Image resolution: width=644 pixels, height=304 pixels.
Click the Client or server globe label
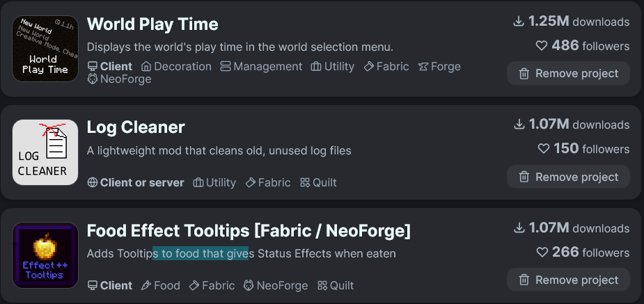[x=136, y=182]
